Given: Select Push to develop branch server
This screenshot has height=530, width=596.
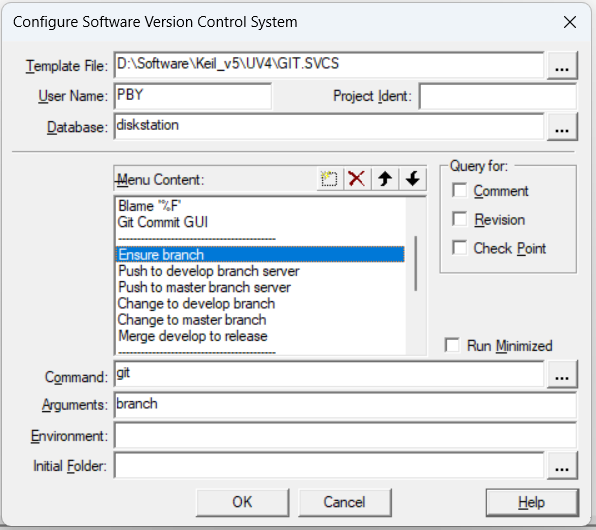Looking at the screenshot, I should click(260, 271).
